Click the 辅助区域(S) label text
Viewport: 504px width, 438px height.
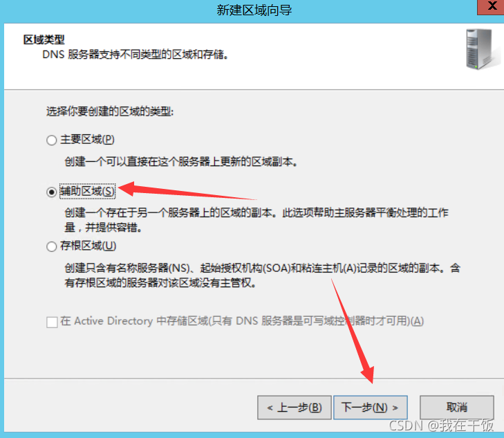[x=87, y=192]
